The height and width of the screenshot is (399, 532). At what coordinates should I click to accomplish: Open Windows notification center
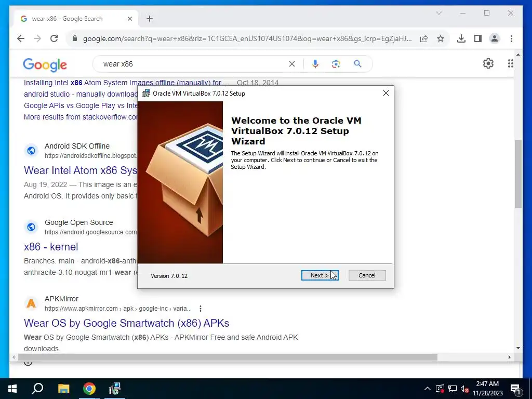coord(515,389)
